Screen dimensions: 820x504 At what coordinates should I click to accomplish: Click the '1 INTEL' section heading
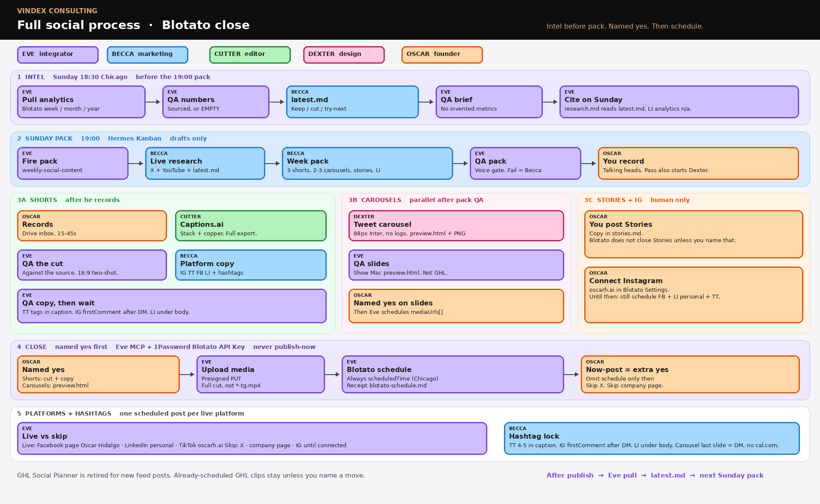pyautogui.click(x=31, y=77)
